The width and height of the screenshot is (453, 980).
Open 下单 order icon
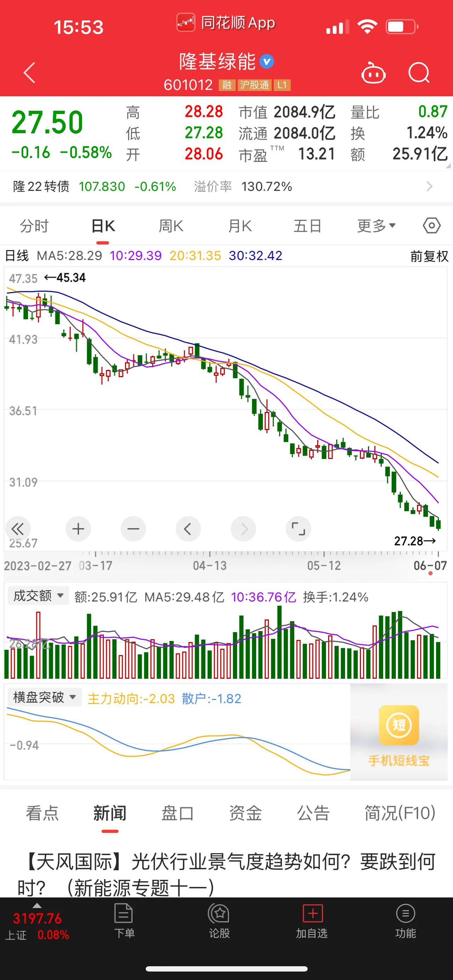(x=124, y=914)
